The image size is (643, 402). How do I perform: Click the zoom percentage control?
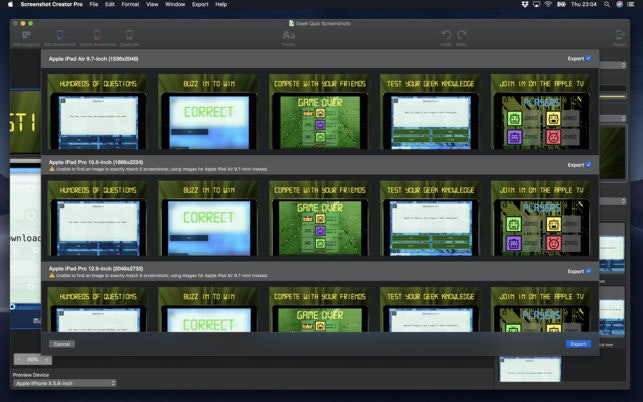point(33,360)
